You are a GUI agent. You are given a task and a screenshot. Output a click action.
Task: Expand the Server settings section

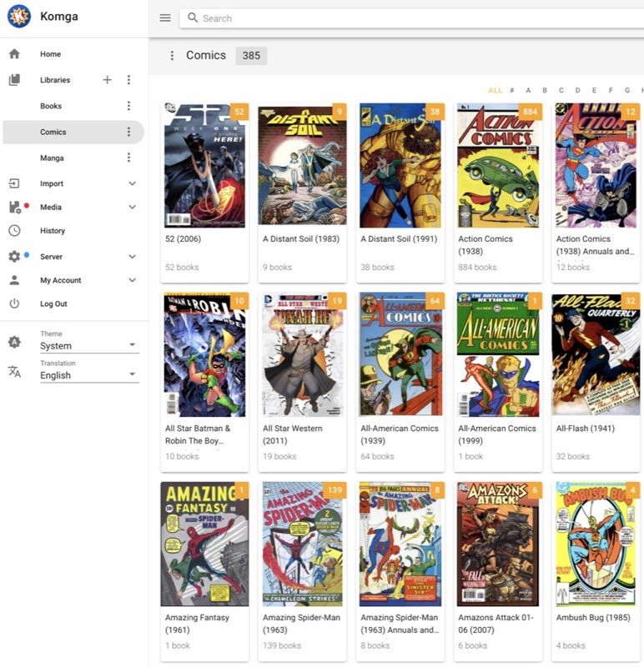[x=132, y=257]
